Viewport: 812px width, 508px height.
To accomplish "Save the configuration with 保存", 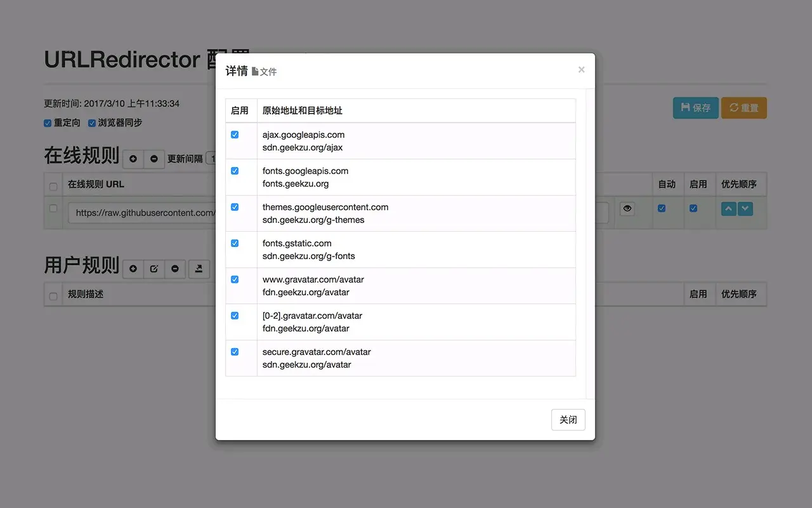I will tap(695, 108).
